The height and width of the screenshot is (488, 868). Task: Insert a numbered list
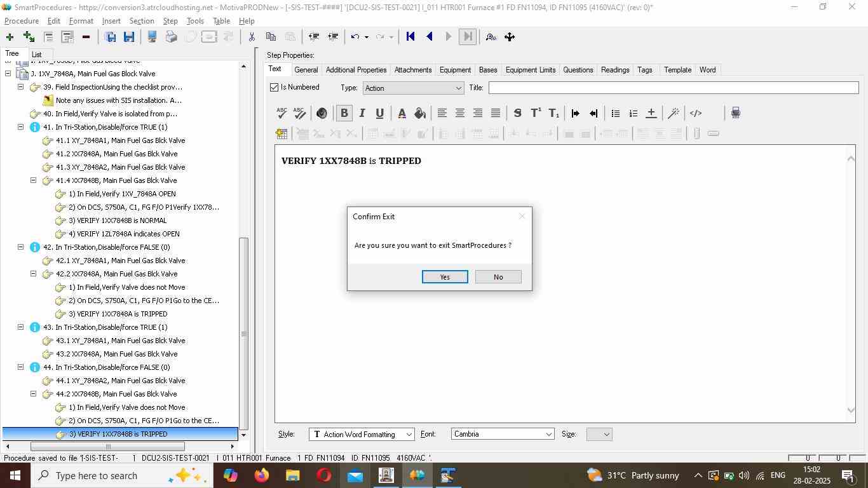click(633, 113)
